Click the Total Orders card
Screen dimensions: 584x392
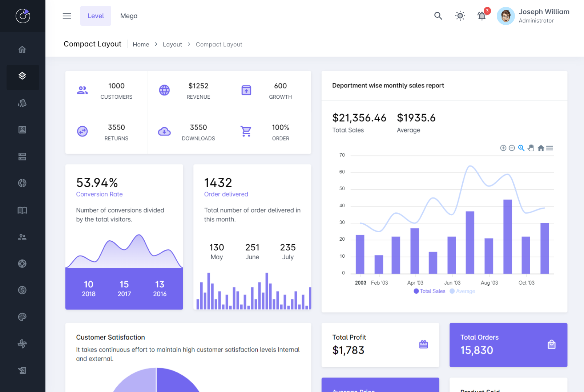[508, 345]
